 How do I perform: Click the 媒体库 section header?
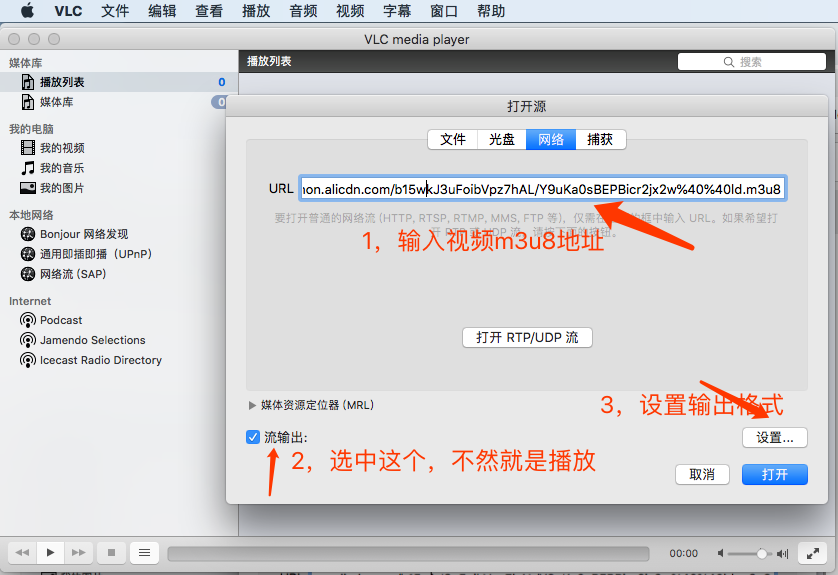[26, 63]
